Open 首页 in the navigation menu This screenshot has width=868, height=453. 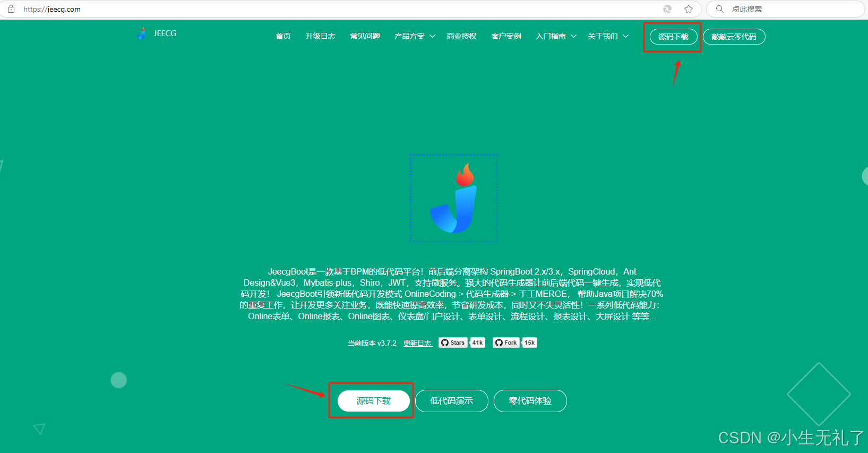(x=283, y=36)
